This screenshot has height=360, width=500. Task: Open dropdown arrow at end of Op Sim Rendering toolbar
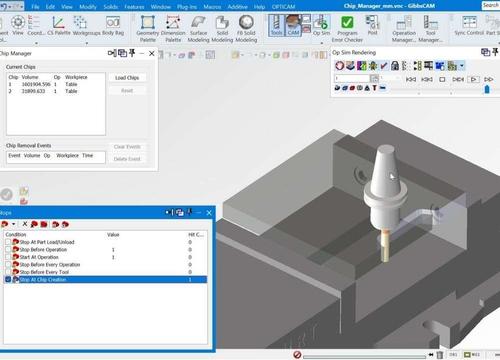(x=462, y=66)
